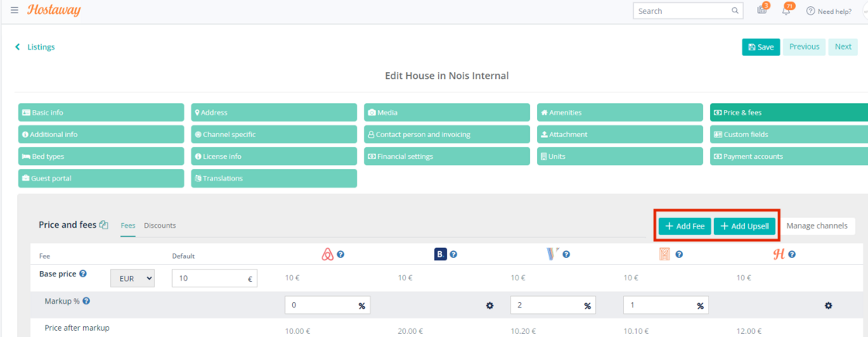Open the Amenities section
Screen dimensions: 868x337
(620, 112)
